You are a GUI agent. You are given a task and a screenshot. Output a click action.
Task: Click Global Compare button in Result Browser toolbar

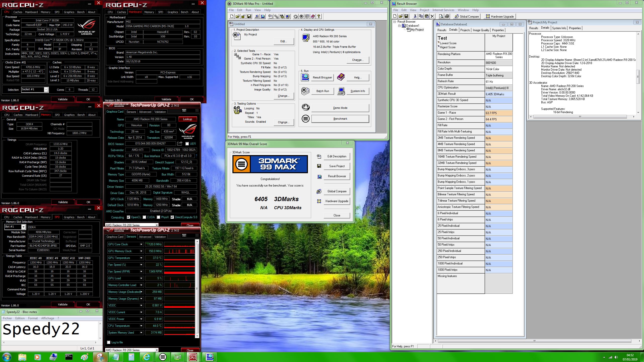tap(467, 16)
